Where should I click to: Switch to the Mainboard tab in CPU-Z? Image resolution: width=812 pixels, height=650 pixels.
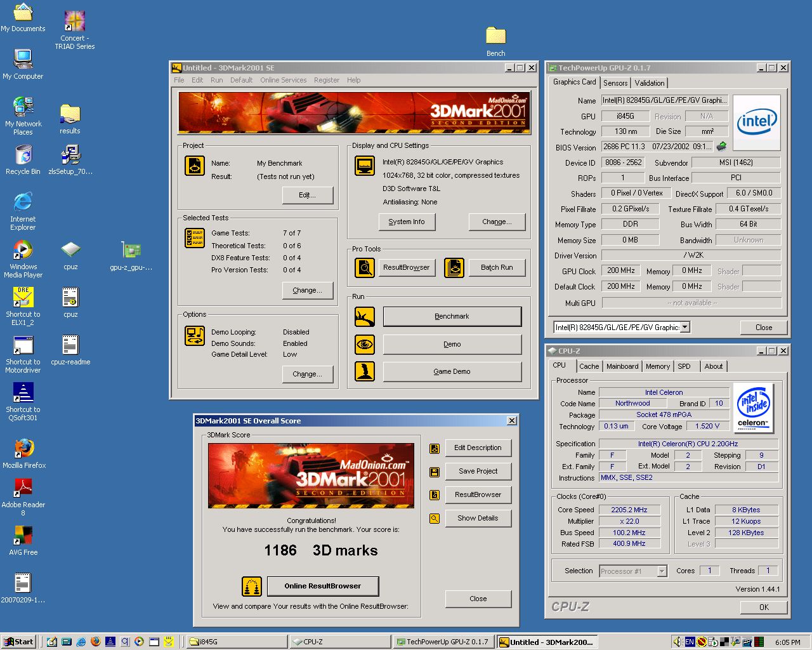tap(622, 366)
